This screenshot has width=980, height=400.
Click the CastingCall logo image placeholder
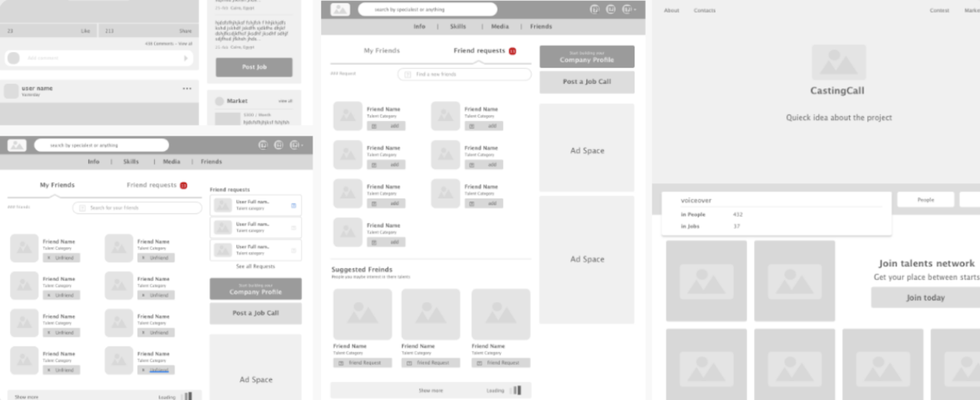pyautogui.click(x=838, y=62)
